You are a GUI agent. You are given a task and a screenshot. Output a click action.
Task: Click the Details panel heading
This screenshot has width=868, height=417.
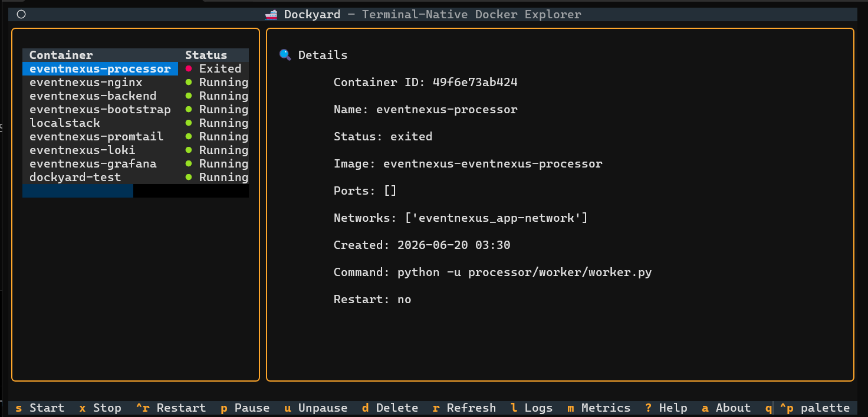click(x=323, y=55)
